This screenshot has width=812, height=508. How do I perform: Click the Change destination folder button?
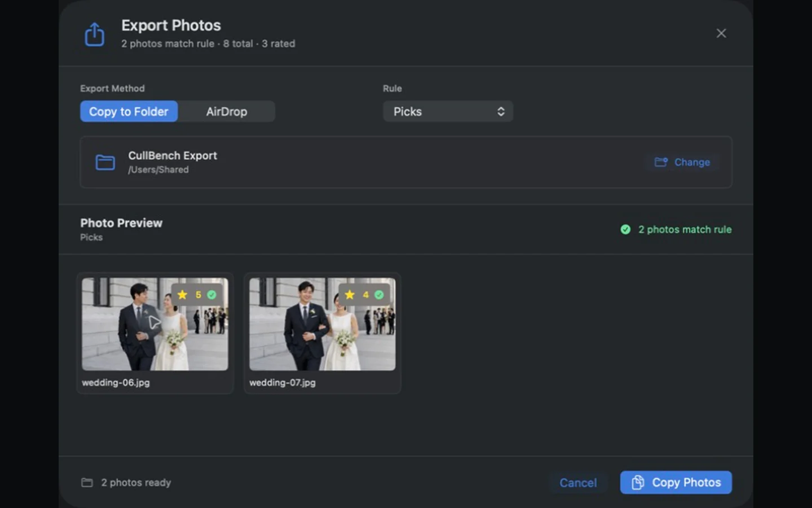tap(682, 162)
